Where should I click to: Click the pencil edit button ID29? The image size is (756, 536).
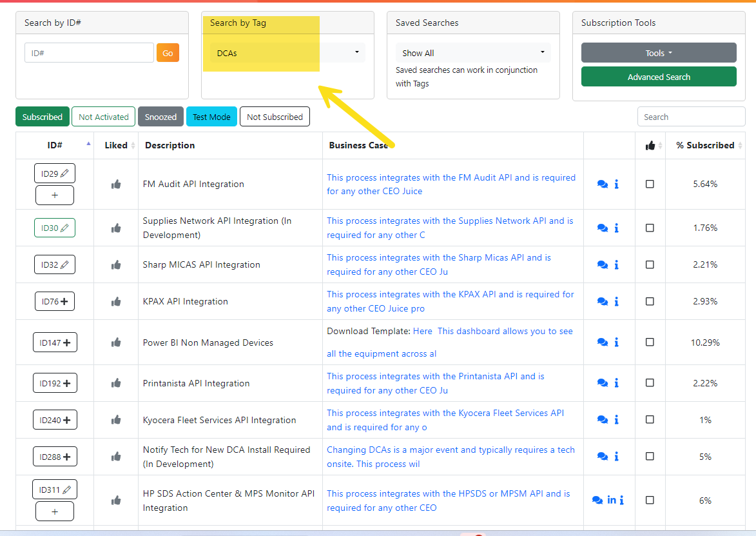pyautogui.click(x=55, y=174)
